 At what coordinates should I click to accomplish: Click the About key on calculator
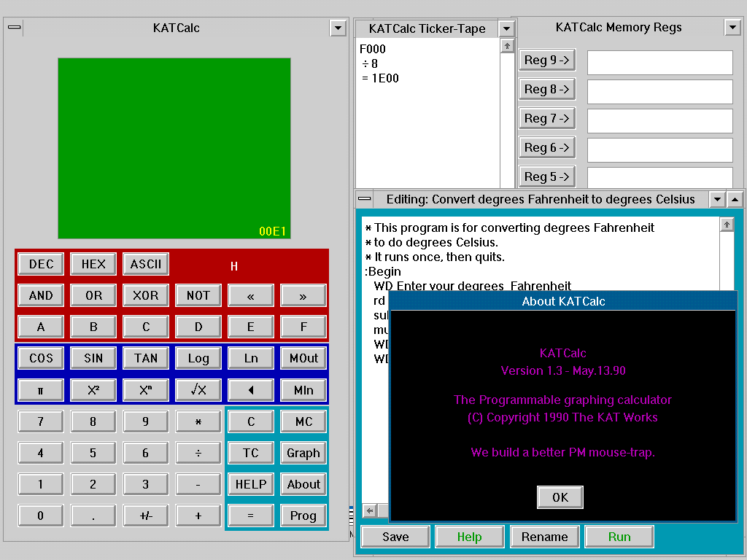click(303, 485)
